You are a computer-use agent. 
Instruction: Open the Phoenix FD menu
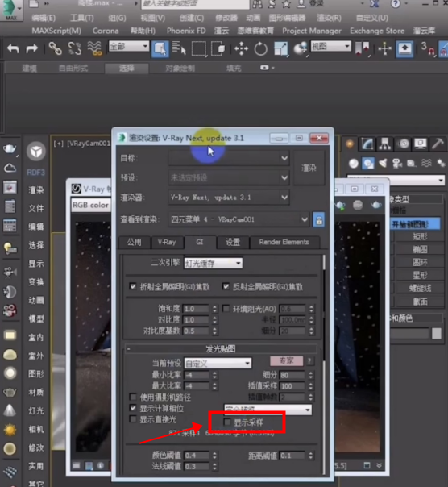[186, 31]
